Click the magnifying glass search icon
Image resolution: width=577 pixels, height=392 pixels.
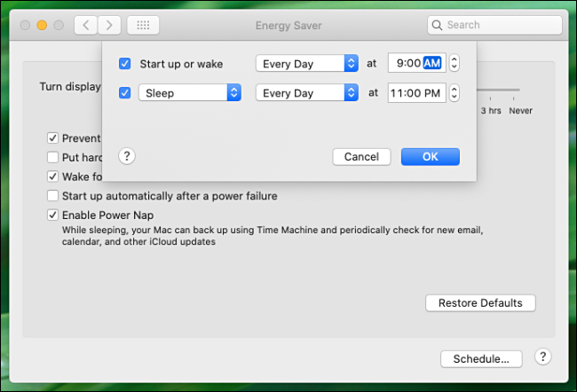(x=437, y=25)
